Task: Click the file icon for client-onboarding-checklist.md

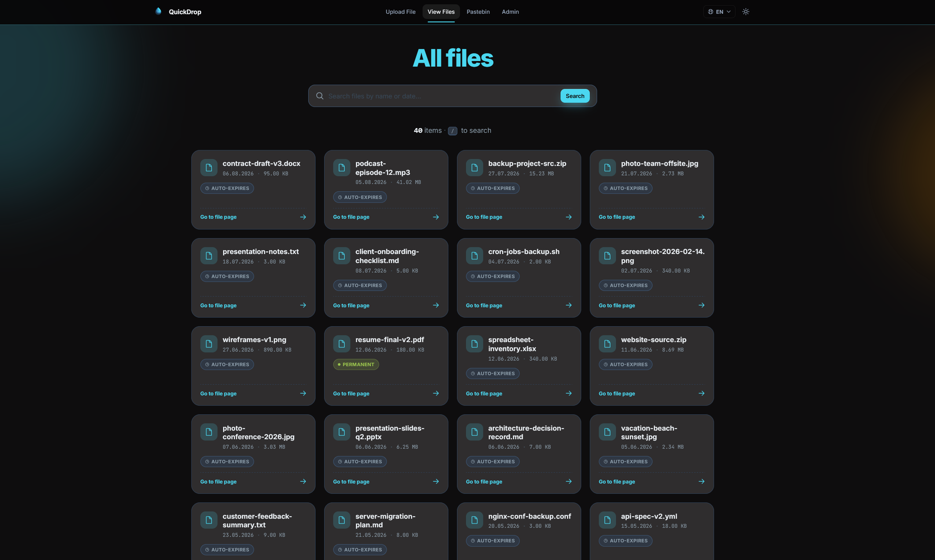Action: 341,256
